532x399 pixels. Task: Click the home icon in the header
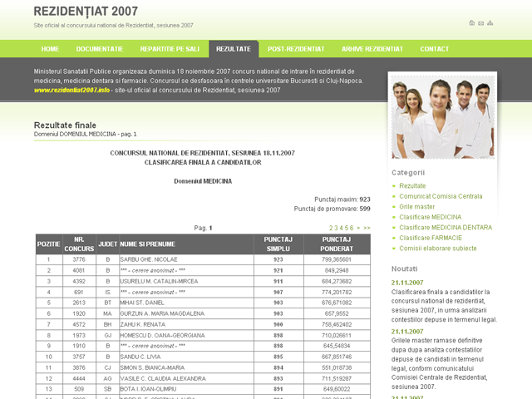coord(472,22)
